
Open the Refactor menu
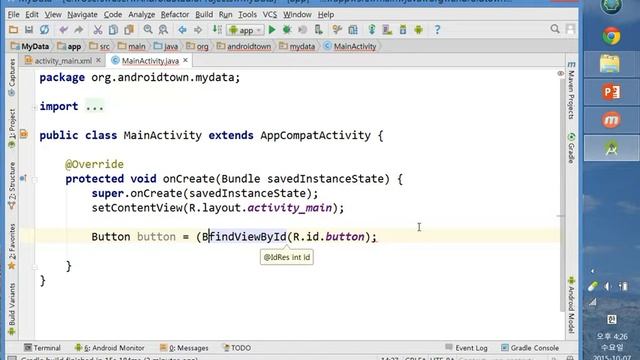(174, 15)
